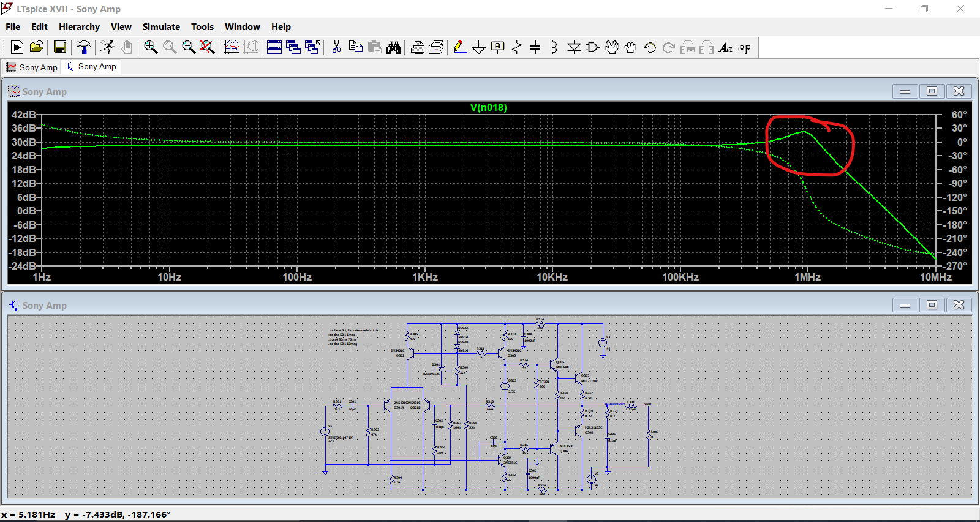Click the 10MHz frequency axis label
This screenshot has height=522, width=980.
coord(936,277)
